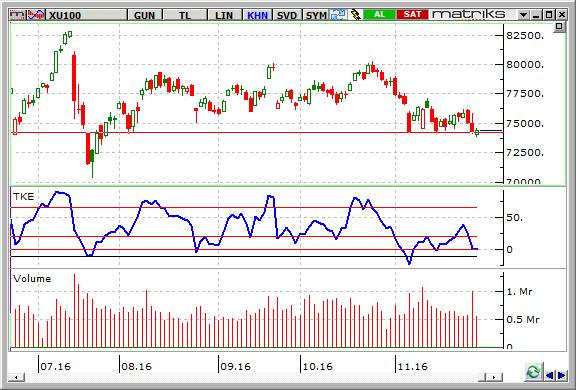Screen dimensions: 576x390
Task: Click the yellow lightning bolt icon
Action: coord(355,15)
